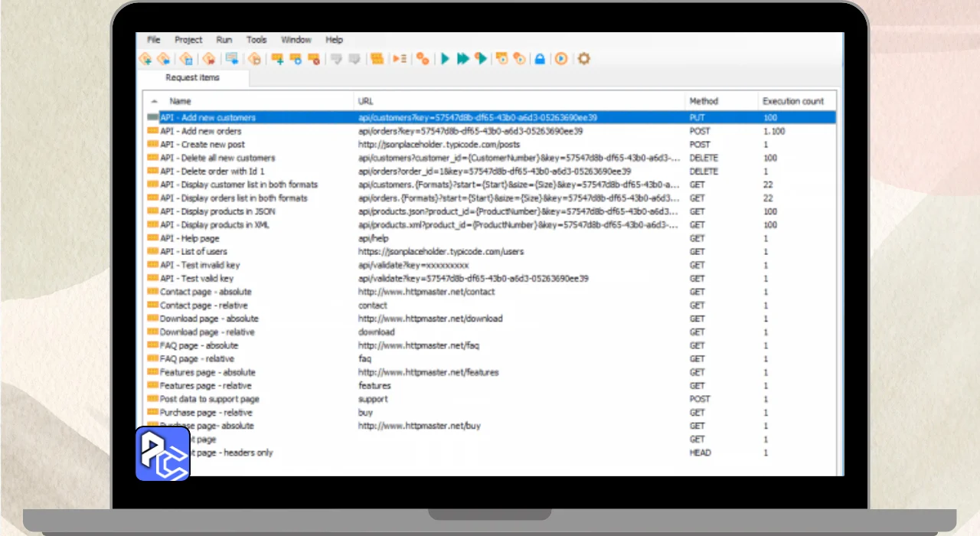Select Download page - relative item
The image size is (980, 536).
point(207,332)
